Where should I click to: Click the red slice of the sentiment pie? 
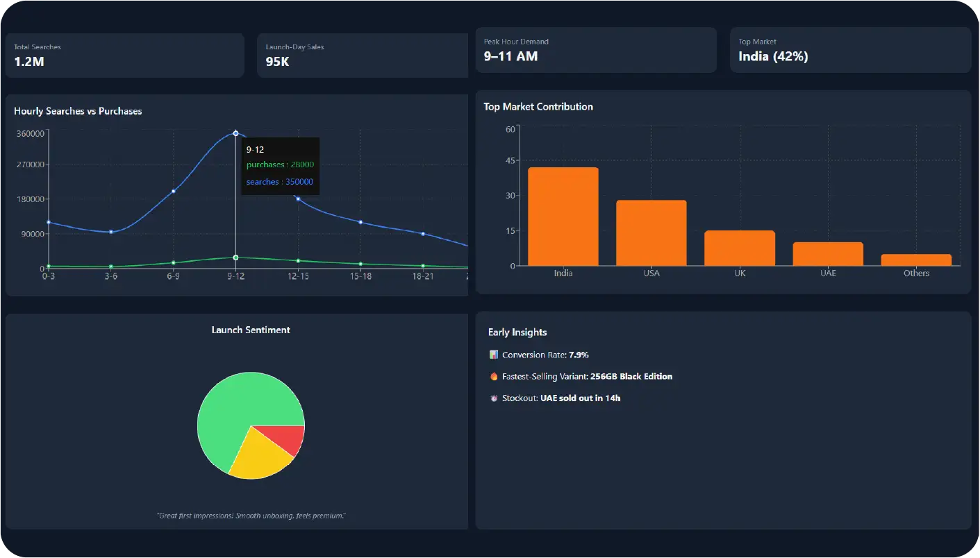pos(290,439)
